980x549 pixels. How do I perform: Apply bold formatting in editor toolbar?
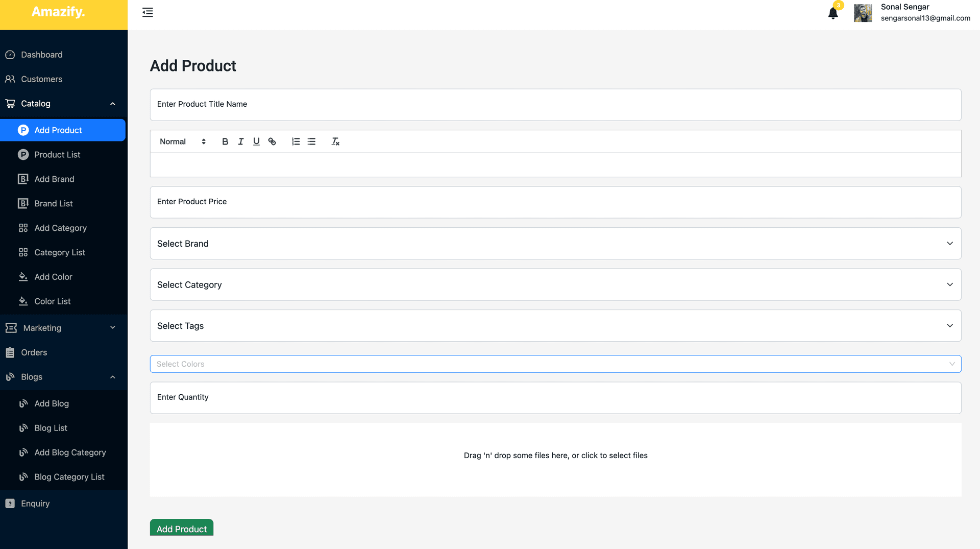225,141
